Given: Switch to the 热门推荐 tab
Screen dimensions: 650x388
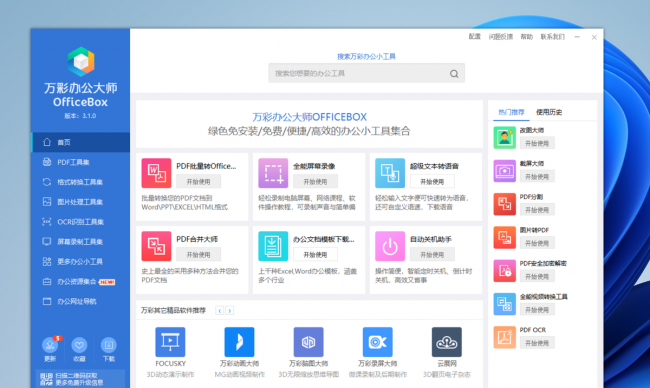Looking at the screenshot, I should click(511, 112).
